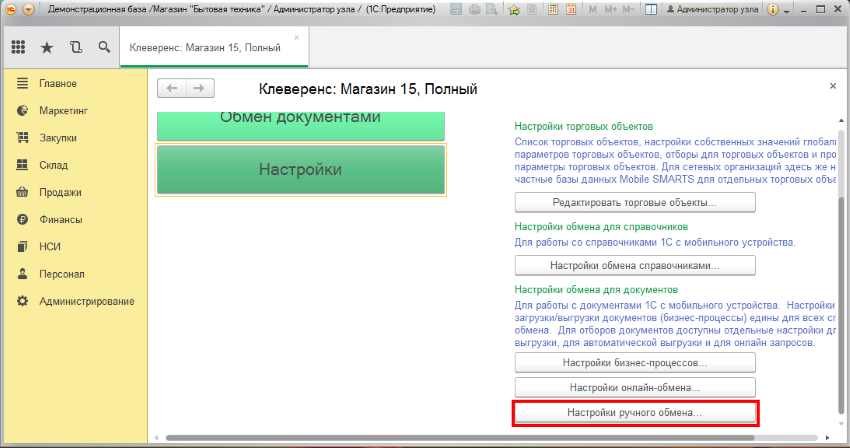The image size is (850, 448).
Task: Click the Администратор узла user label
Action: pyautogui.click(x=712, y=9)
